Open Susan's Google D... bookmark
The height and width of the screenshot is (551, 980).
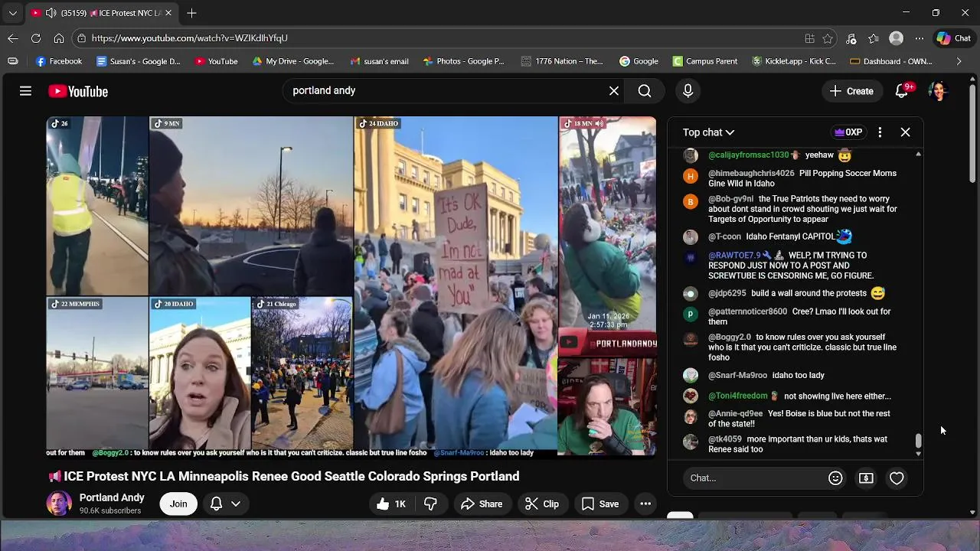(x=139, y=61)
